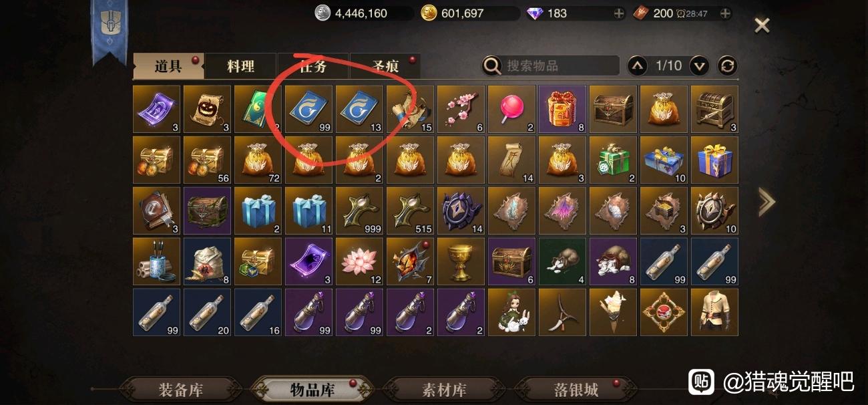Open the 装备库 storage section
The height and width of the screenshot is (405, 868).
pos(180,390)
